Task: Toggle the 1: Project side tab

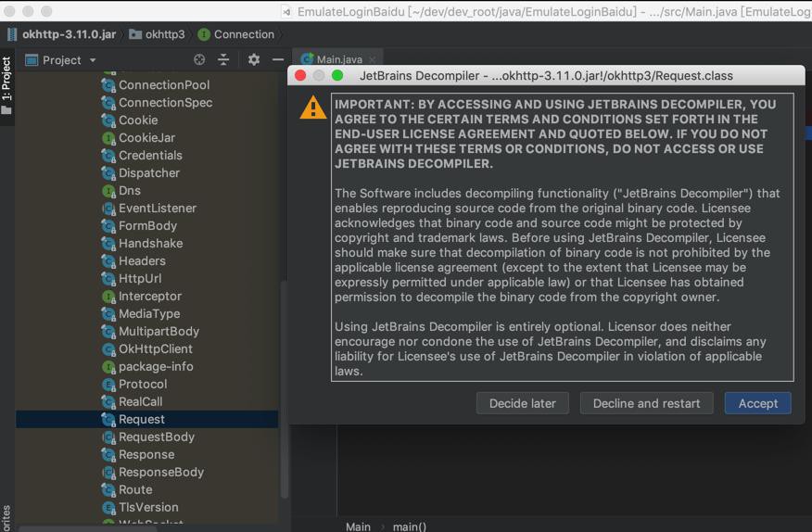Action: (x=6, y=86)
